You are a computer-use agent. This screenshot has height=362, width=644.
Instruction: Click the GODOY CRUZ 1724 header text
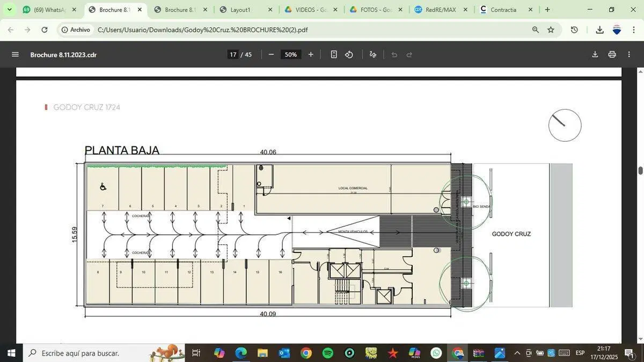(x=86, y=107)
